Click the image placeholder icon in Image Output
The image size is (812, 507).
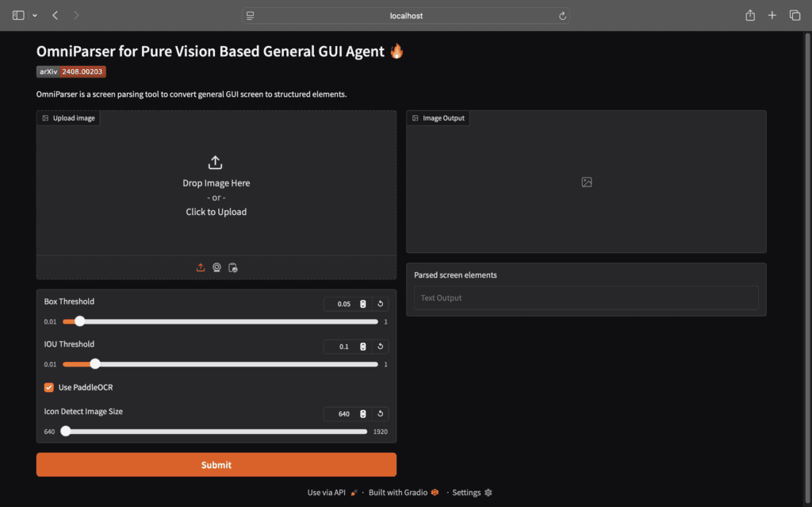pos(586,182)
